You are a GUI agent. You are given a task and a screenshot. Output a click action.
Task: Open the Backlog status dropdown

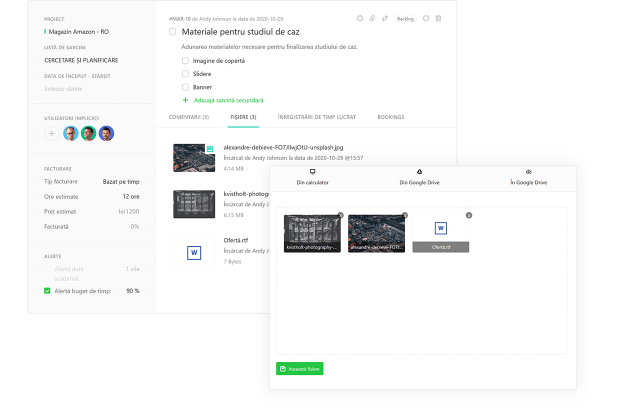[x=405, y=19]
